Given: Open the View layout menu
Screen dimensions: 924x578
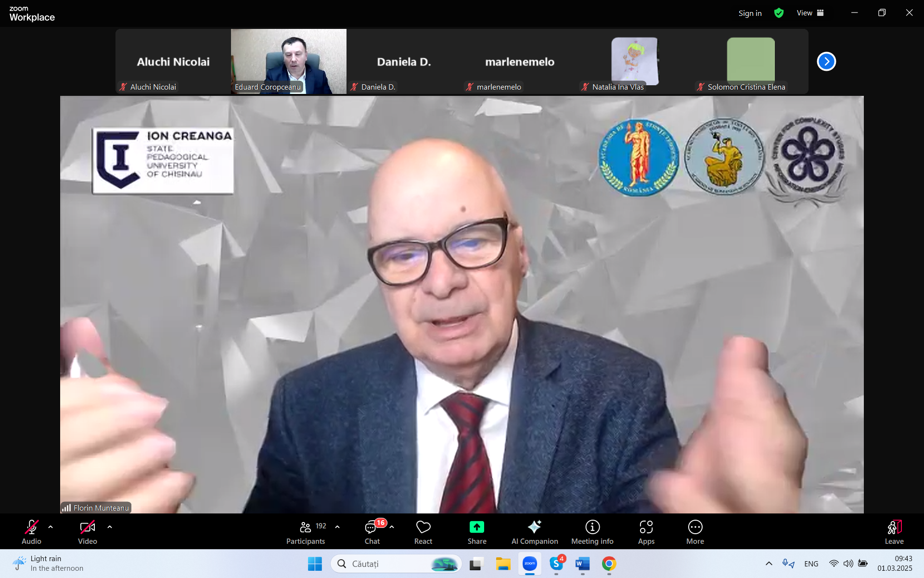Looking at the screenshot, I should [x=810, y=13].
